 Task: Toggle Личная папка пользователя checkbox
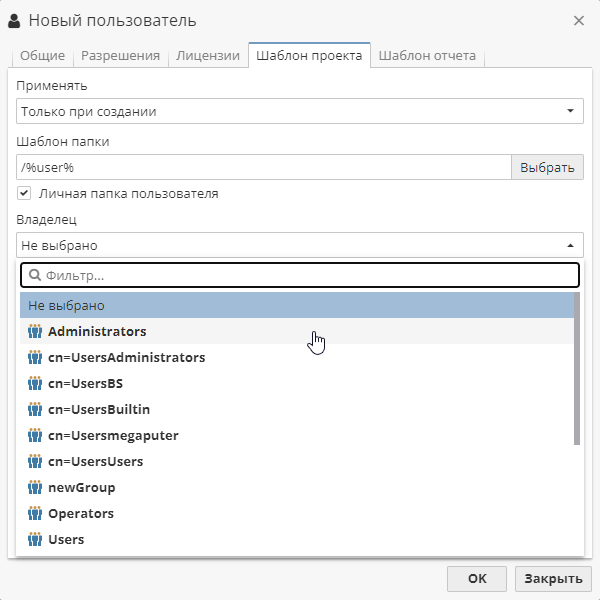point(24,193)
